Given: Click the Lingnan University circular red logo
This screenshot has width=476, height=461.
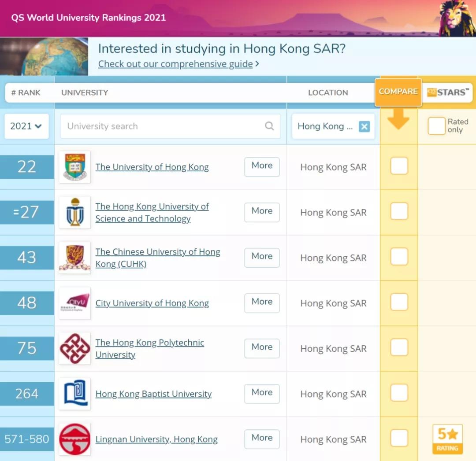Looking at the screenshot, I should pos(74,439).
